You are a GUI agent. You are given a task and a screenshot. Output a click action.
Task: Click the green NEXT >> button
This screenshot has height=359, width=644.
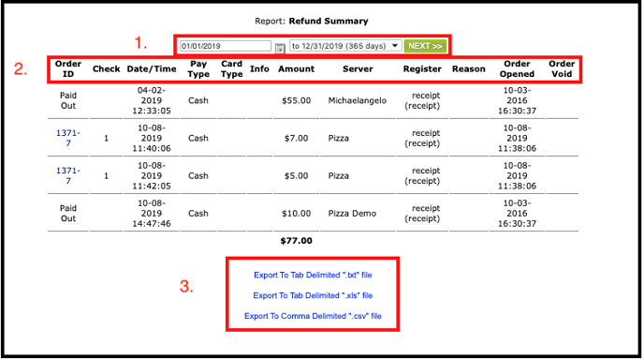[425, 46]
